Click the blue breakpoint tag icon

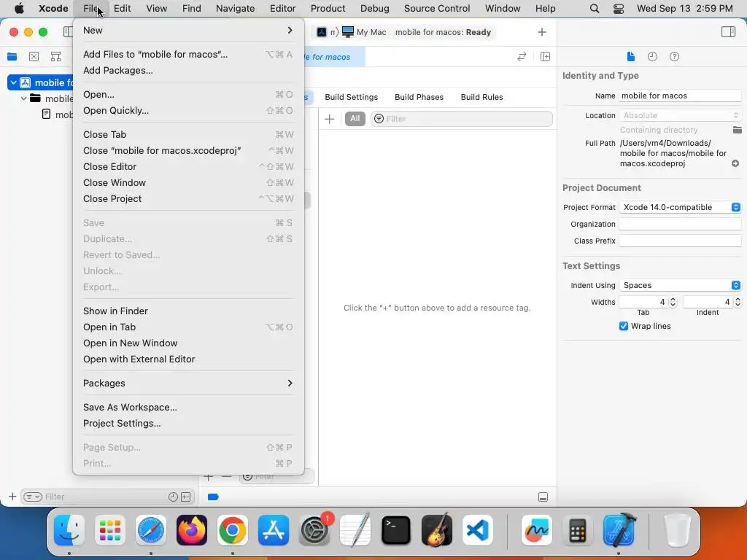coord(213,497)
